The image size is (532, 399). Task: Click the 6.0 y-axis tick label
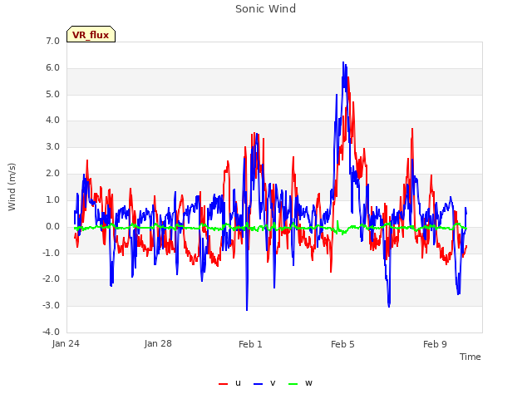52,68
